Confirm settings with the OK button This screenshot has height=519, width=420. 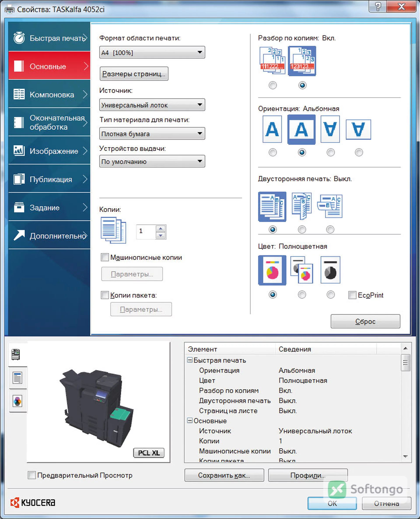tap(332, 503)
